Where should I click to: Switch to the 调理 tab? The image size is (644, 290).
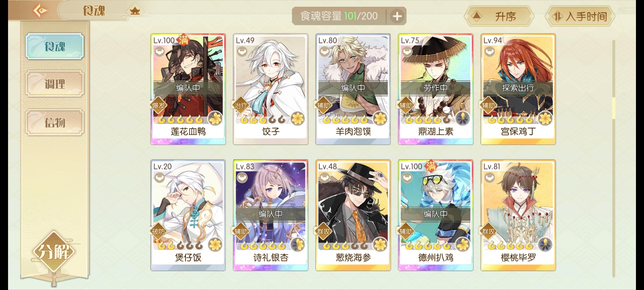pyautogui.click(x=55, y=84)
